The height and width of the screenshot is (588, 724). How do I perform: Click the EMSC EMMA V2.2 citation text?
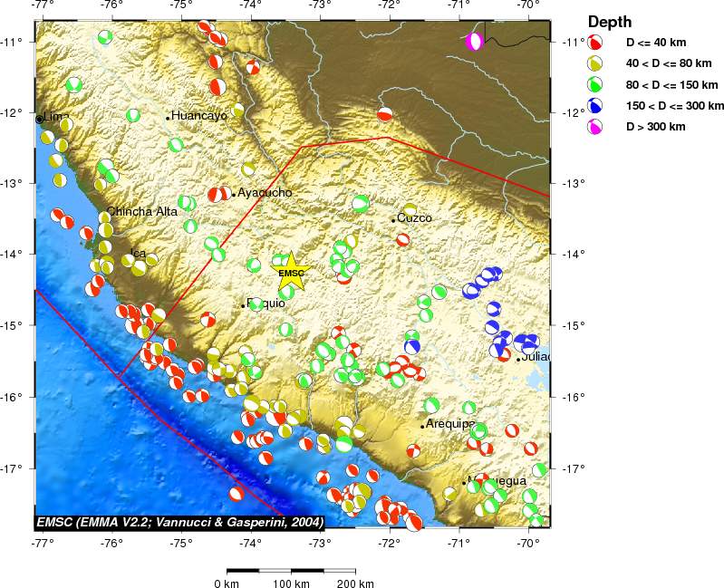click(179, 522)
